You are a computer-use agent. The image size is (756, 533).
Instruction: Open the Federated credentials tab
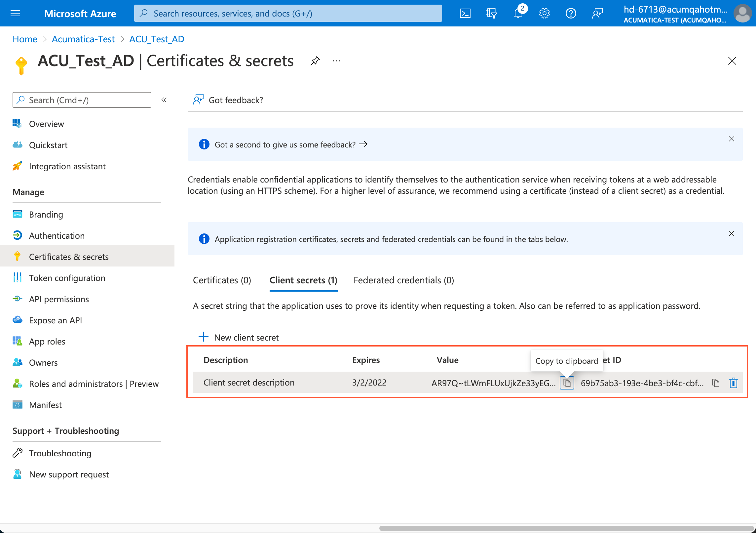tap(403, 280)
